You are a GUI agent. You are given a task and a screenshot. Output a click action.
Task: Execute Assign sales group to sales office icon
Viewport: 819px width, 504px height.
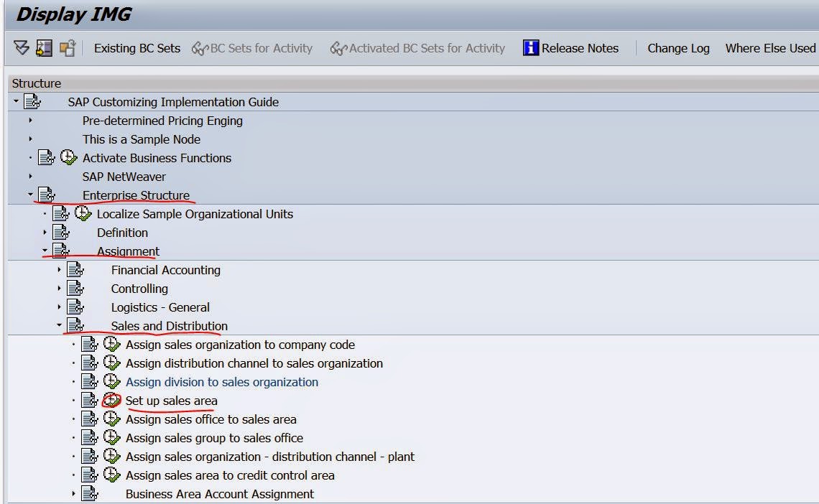112,437
